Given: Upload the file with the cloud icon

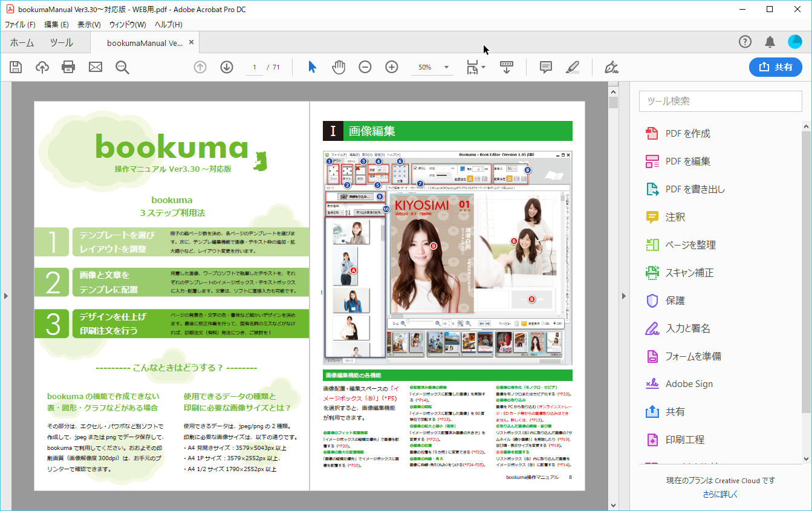Looking at the screenshot, I should click(42, 67).
